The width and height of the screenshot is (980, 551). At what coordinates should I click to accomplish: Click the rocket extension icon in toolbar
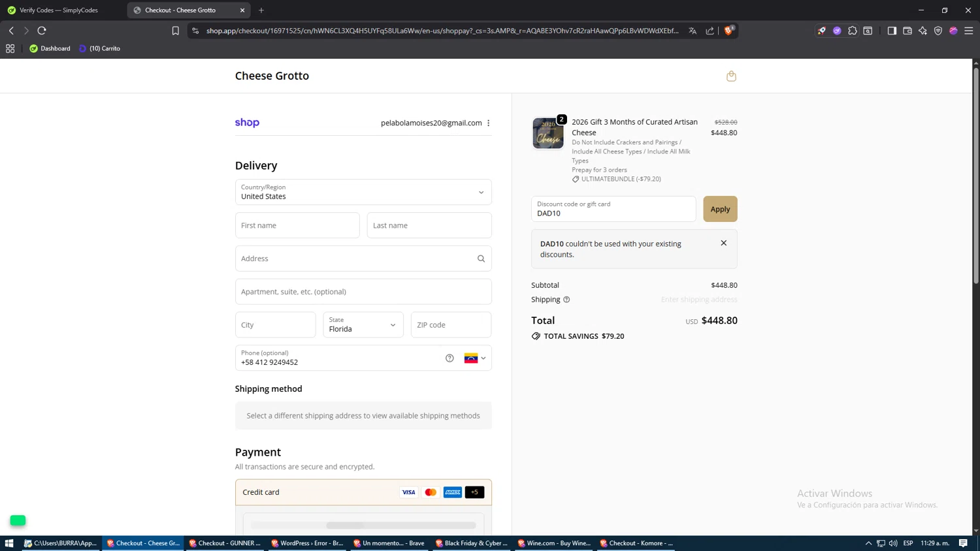(822, 31)
